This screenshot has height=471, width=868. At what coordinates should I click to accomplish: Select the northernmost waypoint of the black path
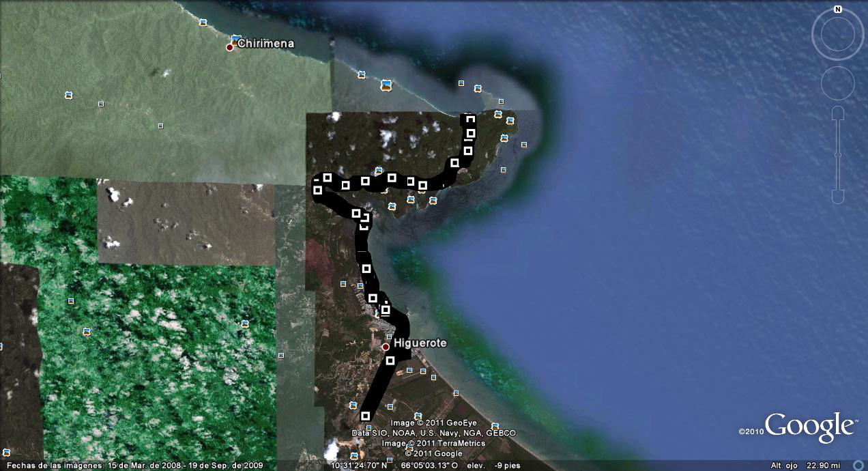point(469,118)
